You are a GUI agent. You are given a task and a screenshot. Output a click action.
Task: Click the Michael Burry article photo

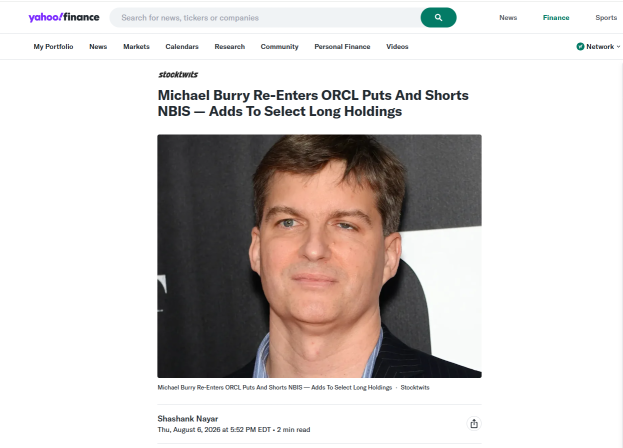(x=319, y=256)
